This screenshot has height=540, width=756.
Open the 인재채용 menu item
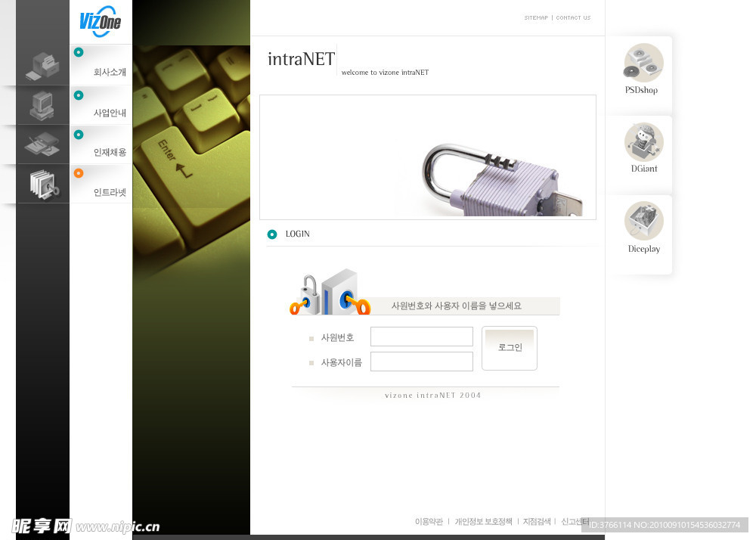coord(110,152)
